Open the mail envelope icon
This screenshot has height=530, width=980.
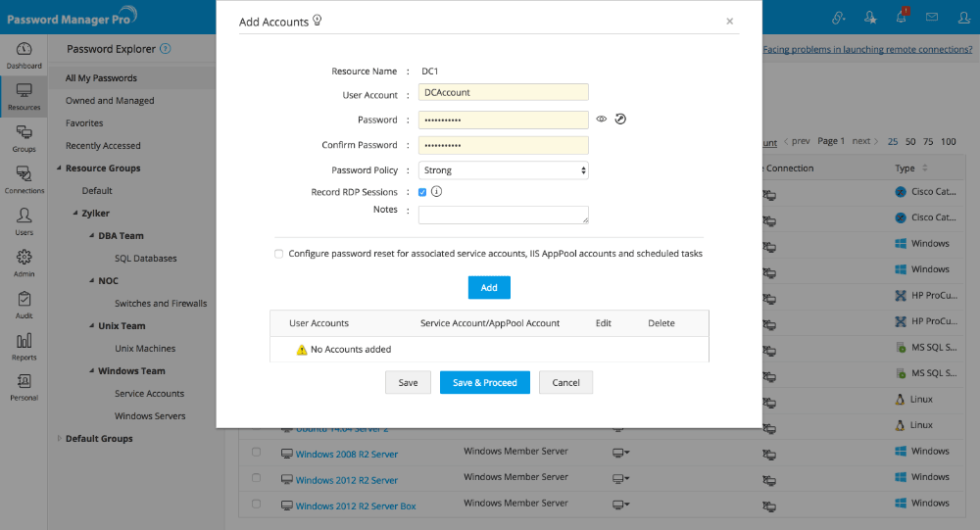pyautogui.click(x=931, y=17)
